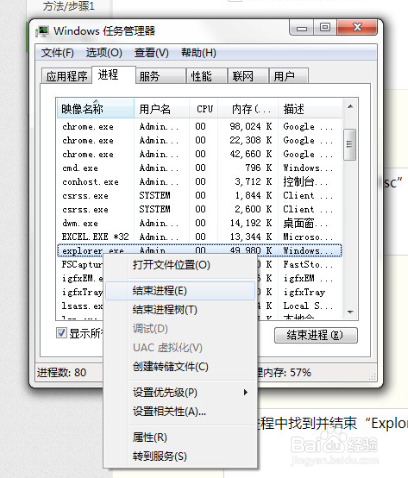Screen dimensions: 408x478
Task: Switch to the 应用程序 tab
Action: [x=67, y=76]
